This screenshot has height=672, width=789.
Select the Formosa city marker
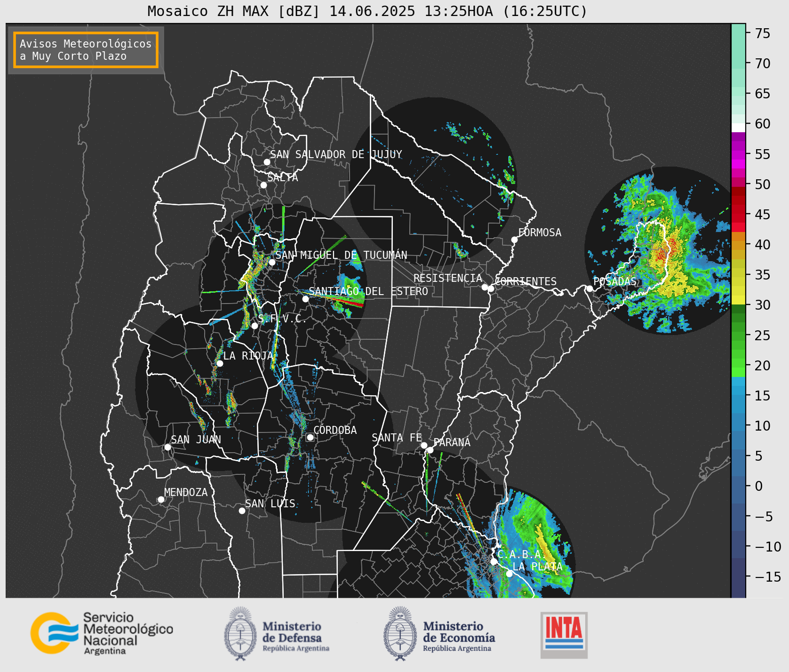click(x=515, y=240)
